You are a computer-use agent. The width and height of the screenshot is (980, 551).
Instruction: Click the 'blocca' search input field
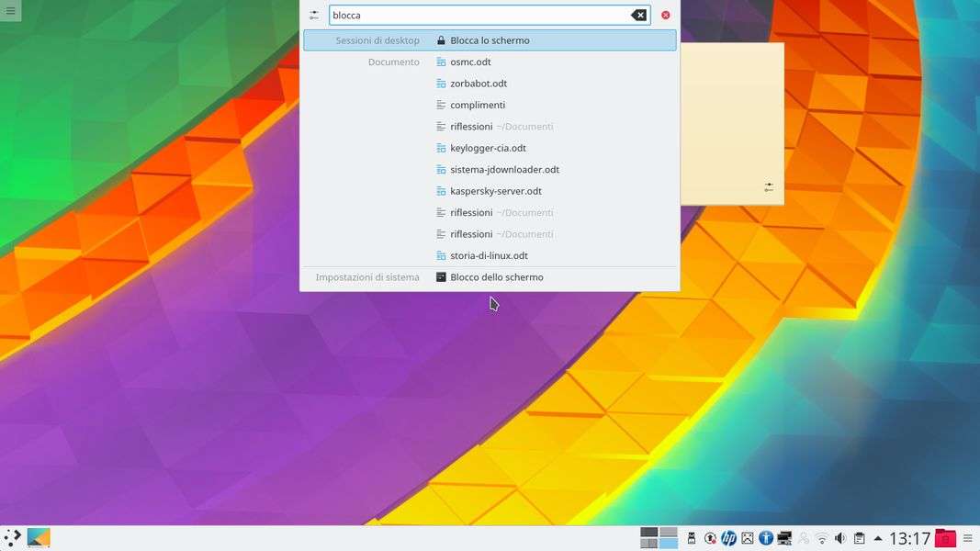[478, 16]
